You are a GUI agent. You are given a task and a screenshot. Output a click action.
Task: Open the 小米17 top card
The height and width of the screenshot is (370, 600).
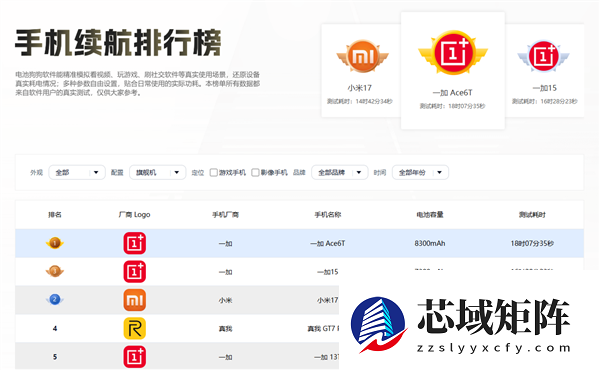(x=361, y=70)
